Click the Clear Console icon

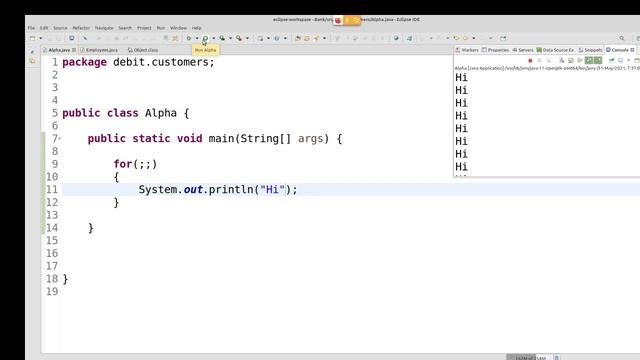(x=562, y=60)
